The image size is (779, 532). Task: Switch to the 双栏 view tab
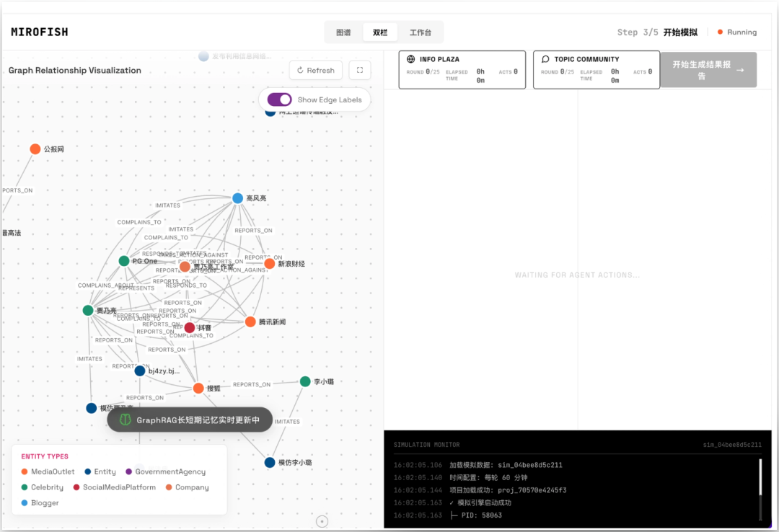(380, 32)
